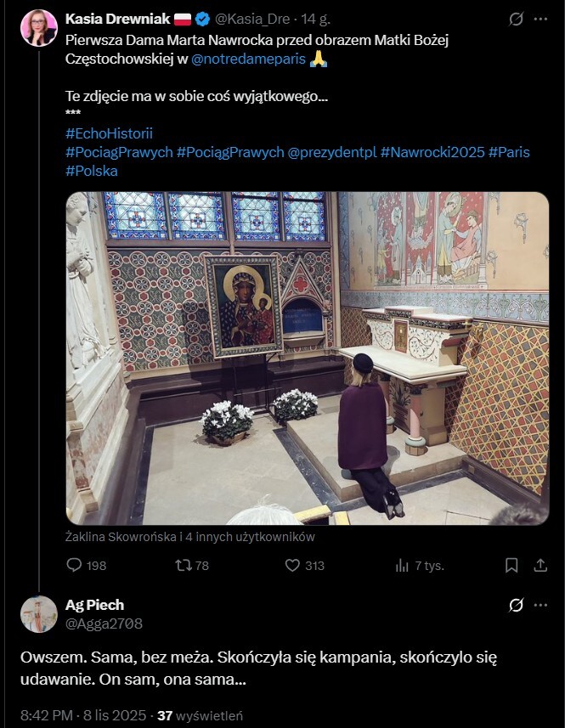Open Ag Piech's profile picture
The image size is (565, 728).
point(39,614)
